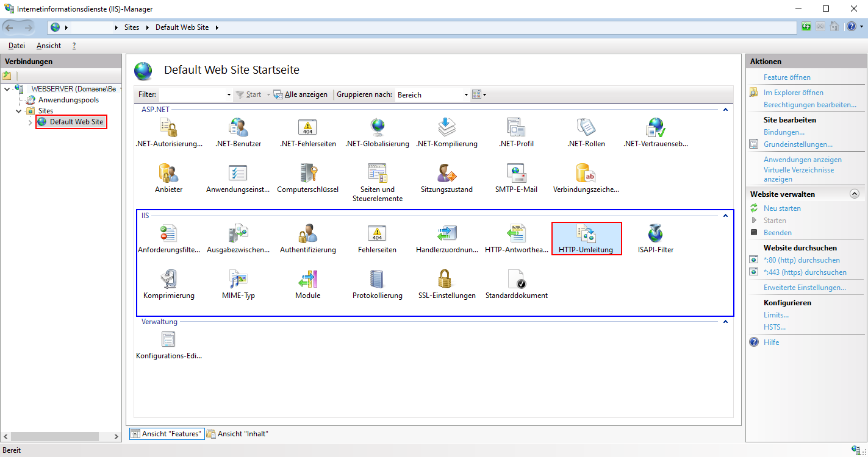Click the Sites breadcrumb segment
The image size is (868, 457).
[132, 27]
